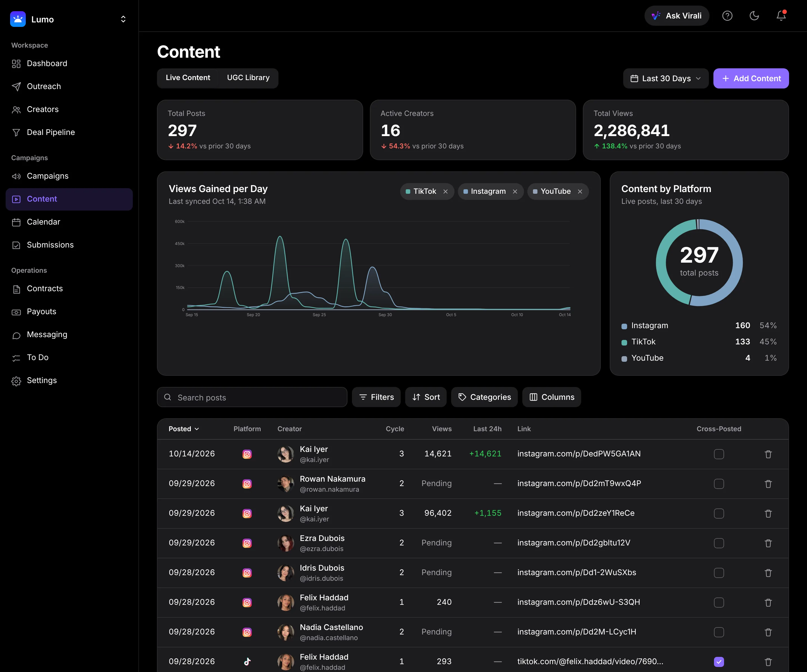Open the Columns chooser
The image size is (807, 672).
551,397
